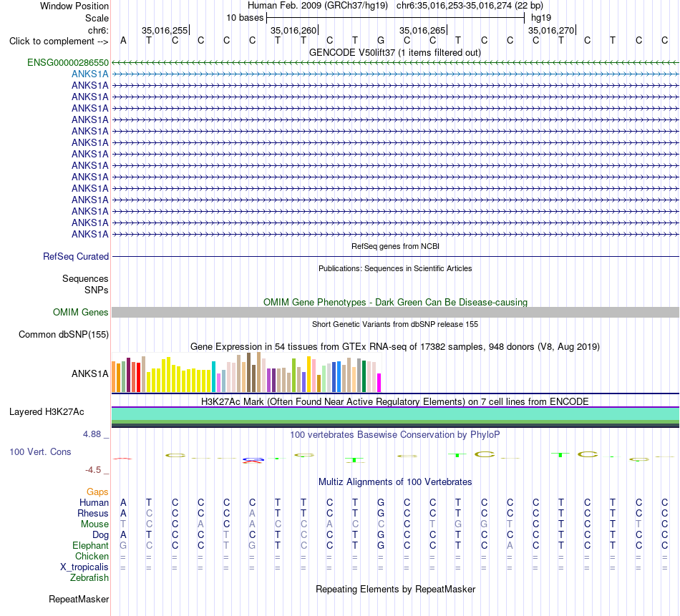Select the OMIM Genes track label
The width and height of the screenshot is (680, 616).
click(x=81, y=312)
